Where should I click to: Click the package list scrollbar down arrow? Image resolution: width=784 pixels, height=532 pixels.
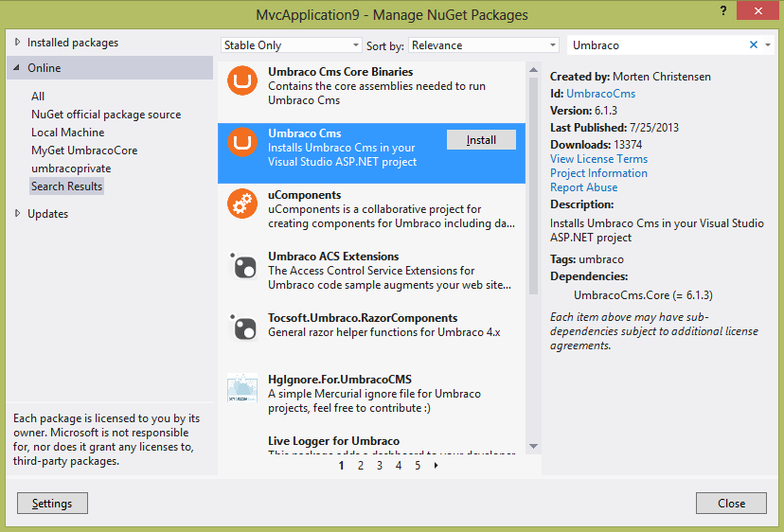point(533,446)
